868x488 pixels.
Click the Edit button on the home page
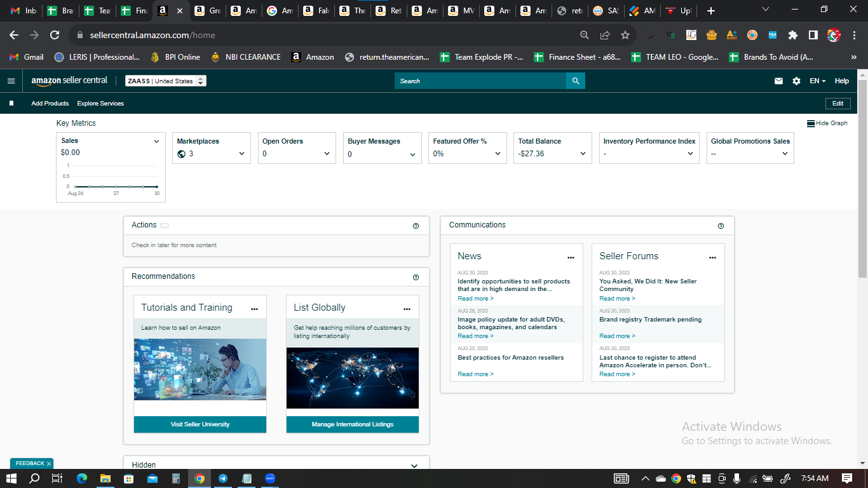pyautogui.click(x=837, y=104)
